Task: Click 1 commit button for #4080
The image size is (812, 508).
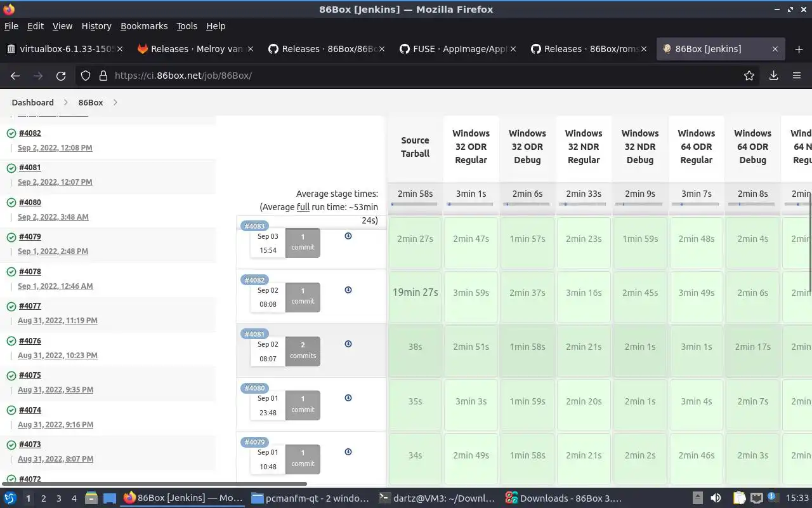Action: click(x=303, y=404)
